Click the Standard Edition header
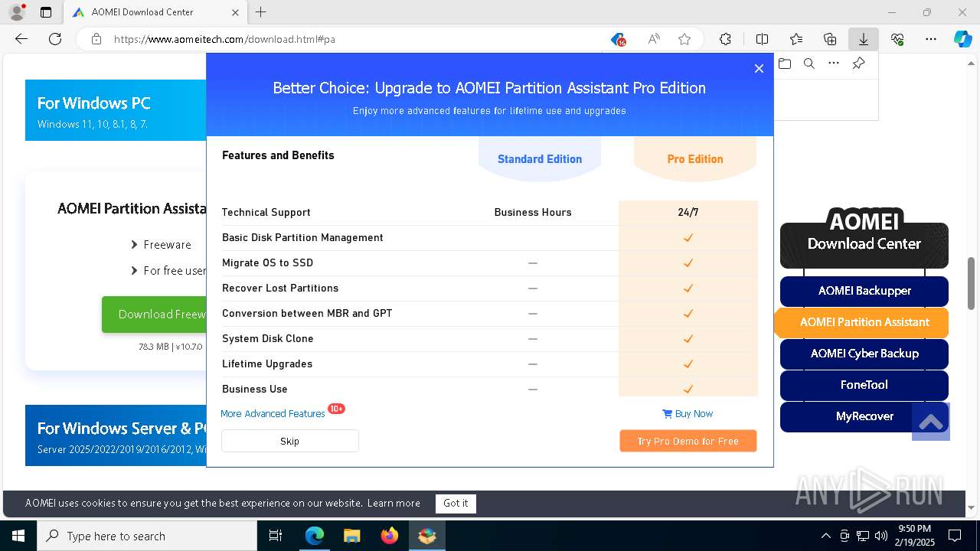Screen dimensions: 980x551 (x=540, y=159)
